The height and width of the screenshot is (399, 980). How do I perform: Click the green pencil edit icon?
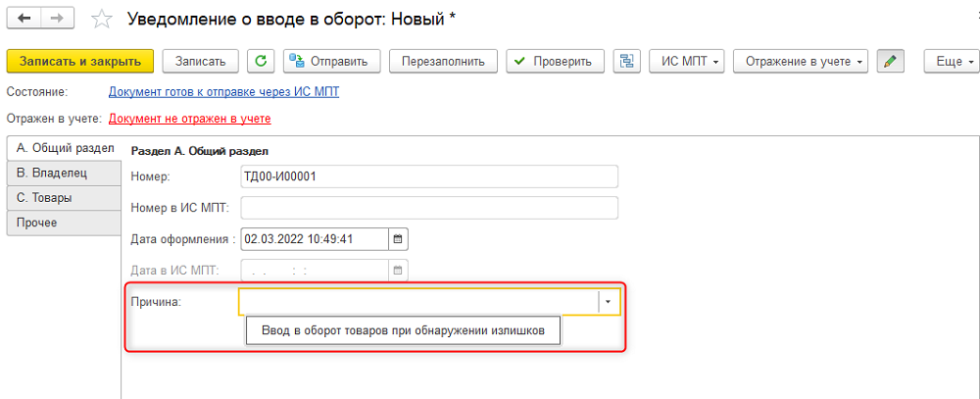tap(891, 62)
